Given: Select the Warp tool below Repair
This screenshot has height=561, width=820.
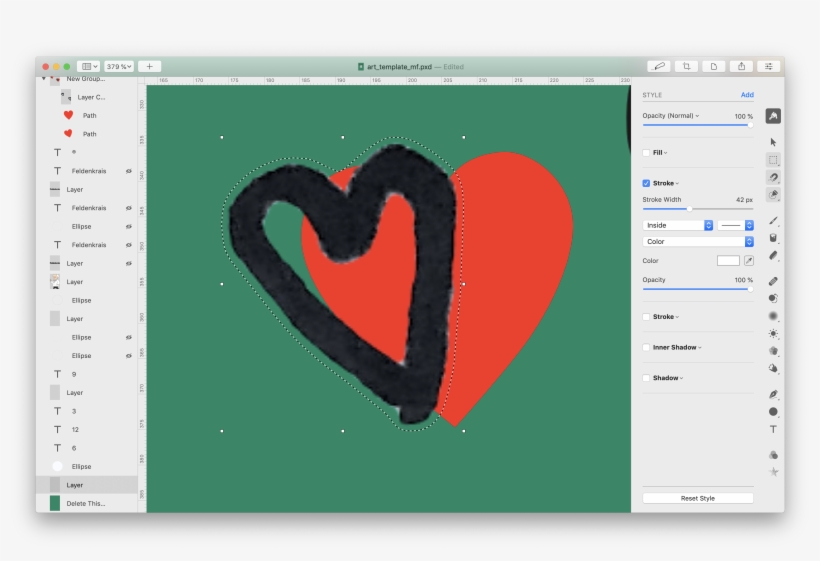Looking at the screenshot, I should tap(773, 299).
